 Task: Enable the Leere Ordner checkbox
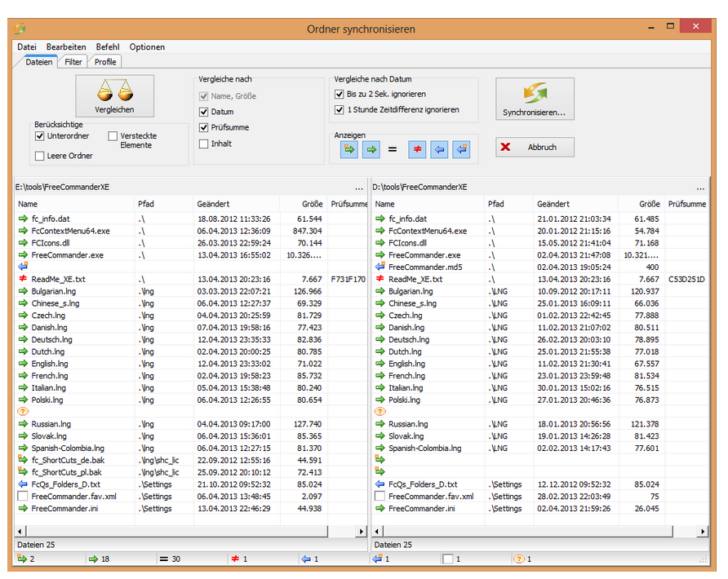pyautogui.click(x=39, y=156)
